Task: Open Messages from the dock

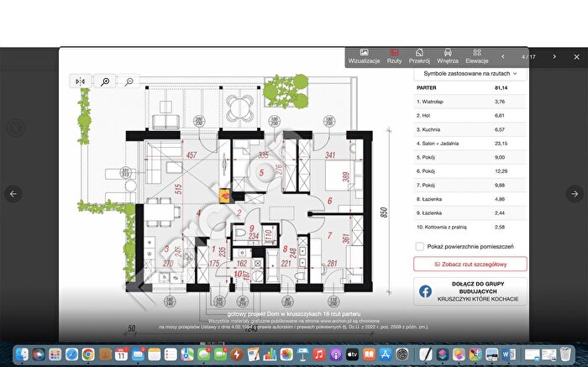Action: pos(203,354)
